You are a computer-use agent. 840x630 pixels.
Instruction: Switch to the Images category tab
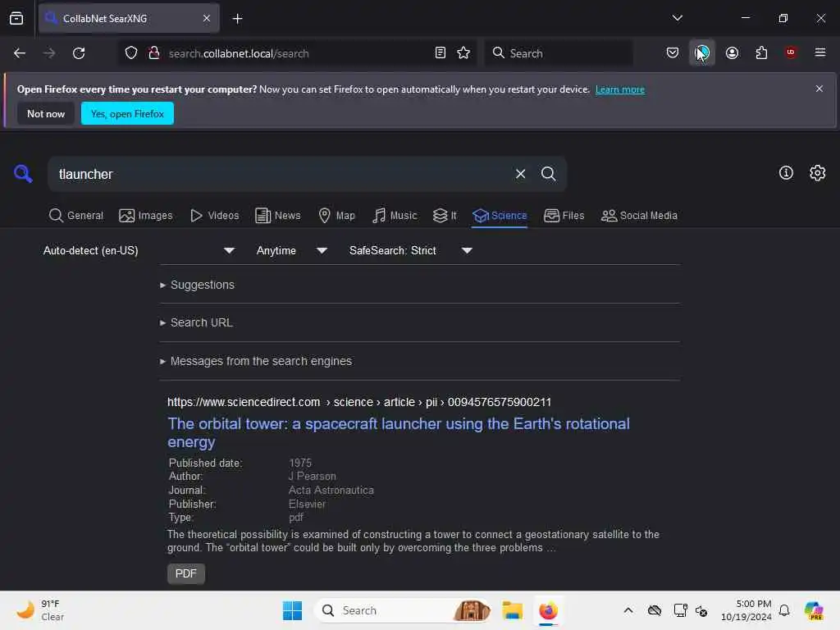[x=146, y=216]
